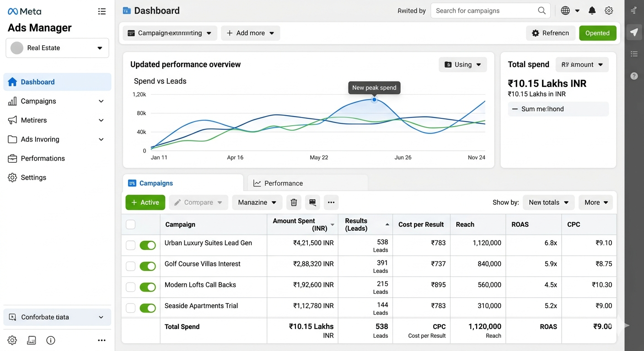Click the Amount Spent column sort arrow
This screenshot has height=351, width=644.
point(332,225)
